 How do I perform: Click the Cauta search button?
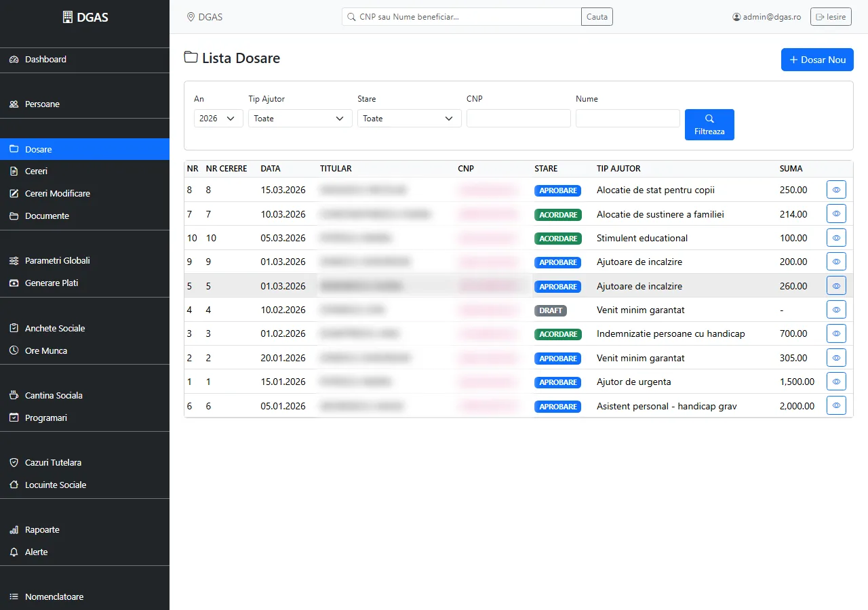(597, 17)
